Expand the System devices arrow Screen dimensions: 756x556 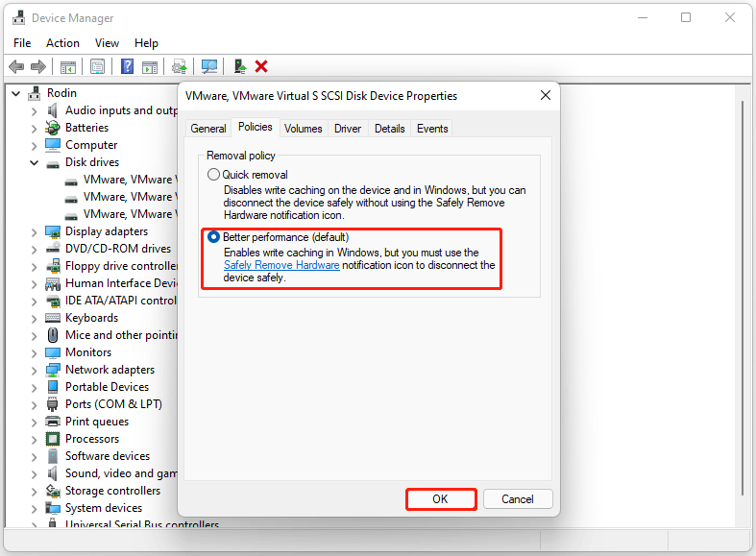click(x=34, y=509)
